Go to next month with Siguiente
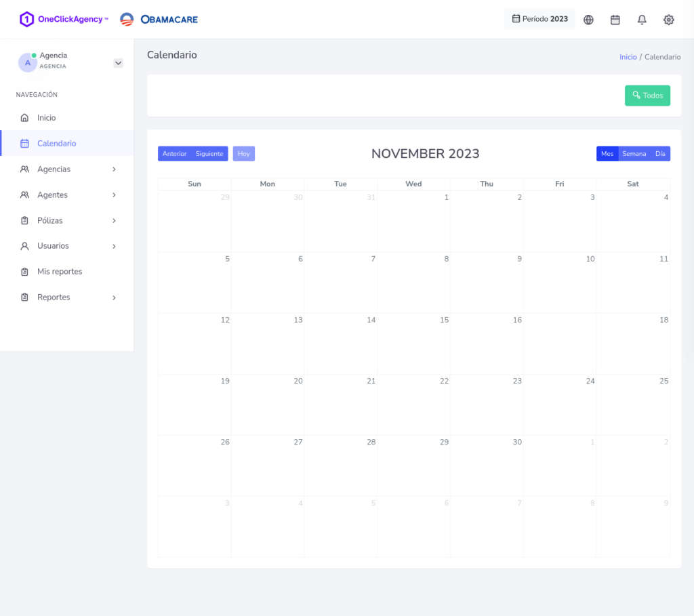The width and height of the screenshot is (694, 616). [x=209, y=154]
